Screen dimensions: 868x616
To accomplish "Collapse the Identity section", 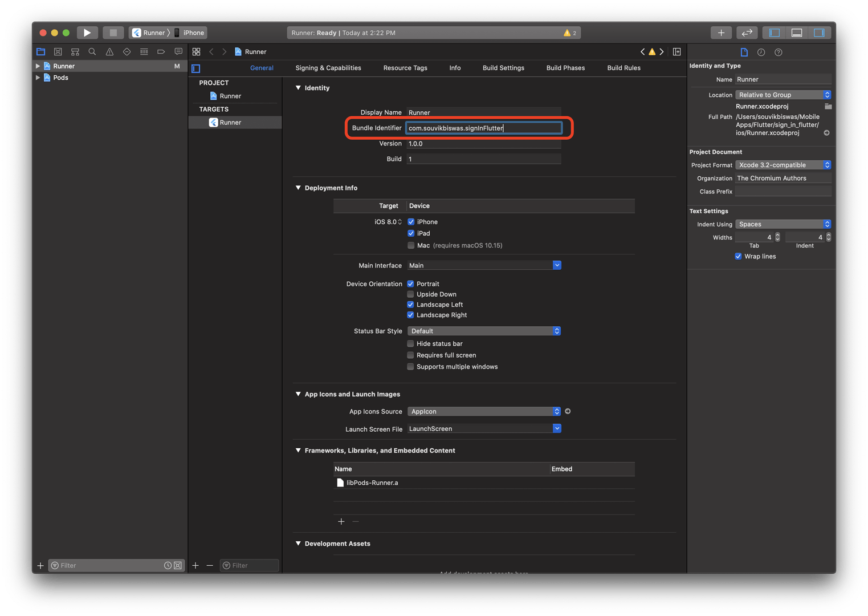I will coord(298,88).
